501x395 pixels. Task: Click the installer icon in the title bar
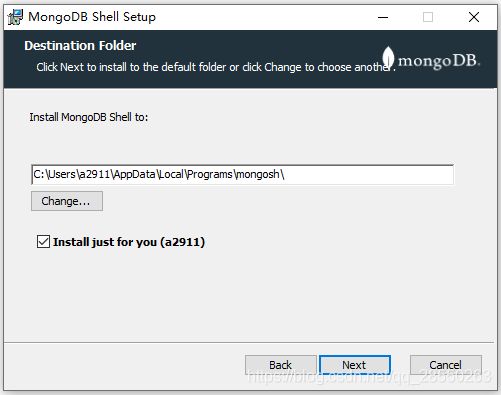(15, 17)
